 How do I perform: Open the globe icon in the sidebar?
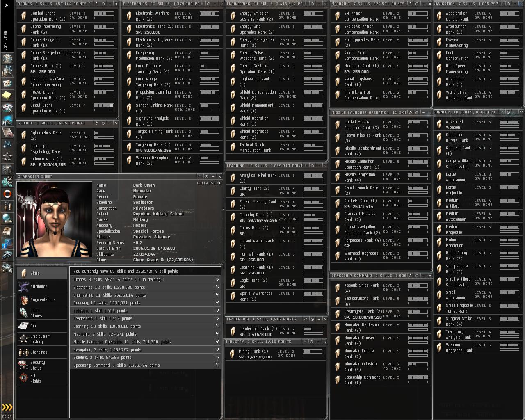(7, 218)
